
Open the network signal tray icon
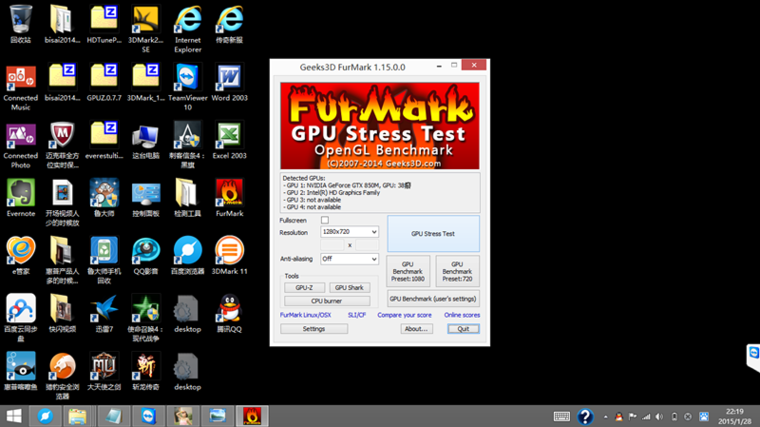coord(646,416)
